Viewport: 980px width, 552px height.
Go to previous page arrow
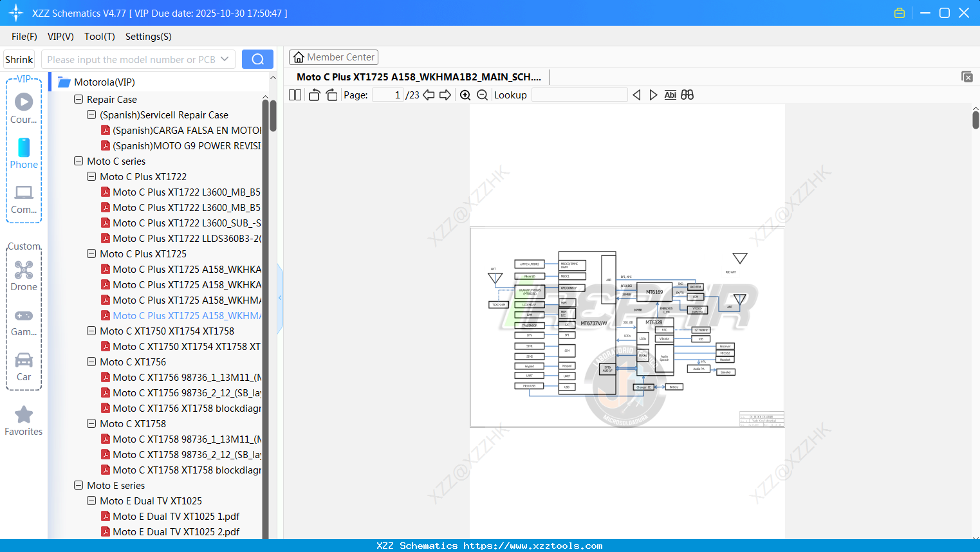click(429, 95)
